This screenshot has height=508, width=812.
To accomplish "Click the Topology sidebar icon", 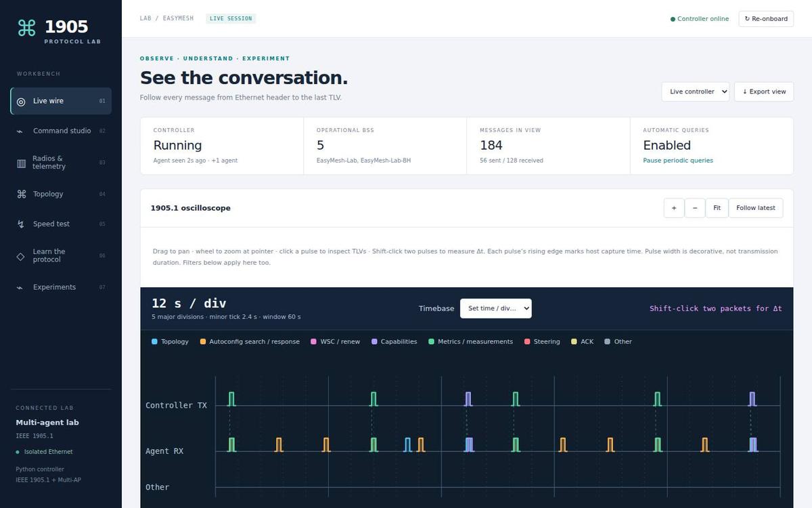I will coord(21,194).
